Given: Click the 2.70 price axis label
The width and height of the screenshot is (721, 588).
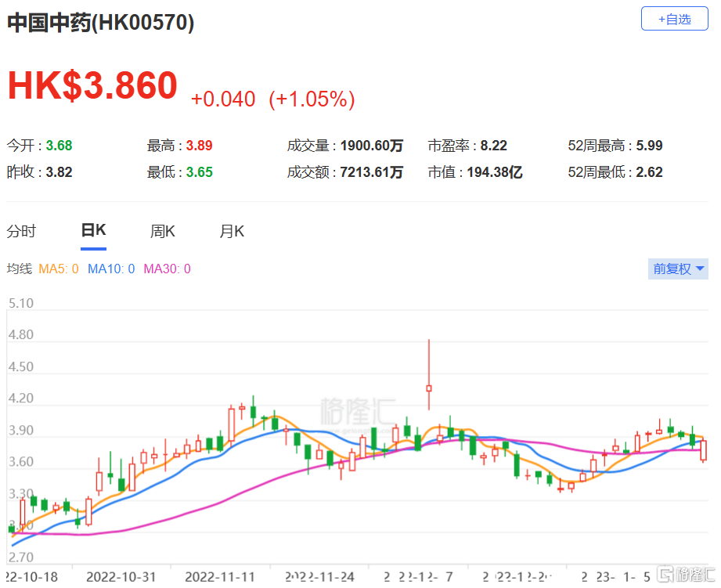Looking at the screenshot, I should pos(21,557).
